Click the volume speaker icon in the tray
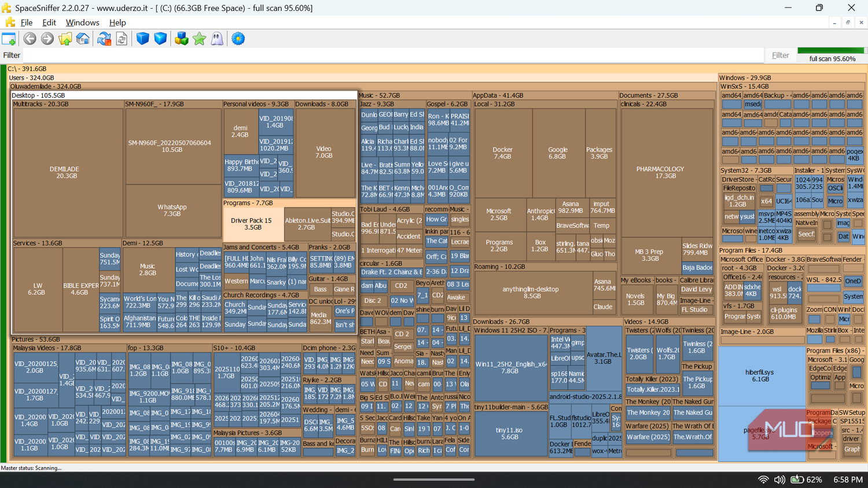Viewport: 868px width, 488px height. [779, 480]
